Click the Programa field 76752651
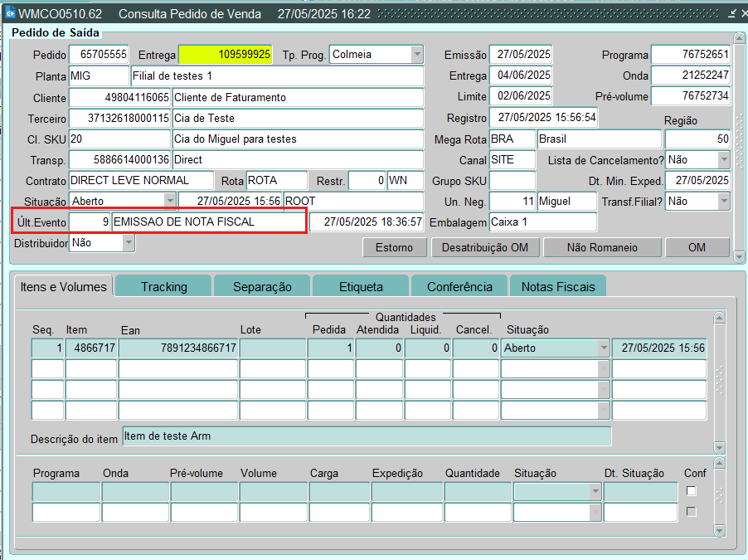Image resolution: width=748 pixels, height=560 pixels. pyautogui.click(x=691, y=55)
